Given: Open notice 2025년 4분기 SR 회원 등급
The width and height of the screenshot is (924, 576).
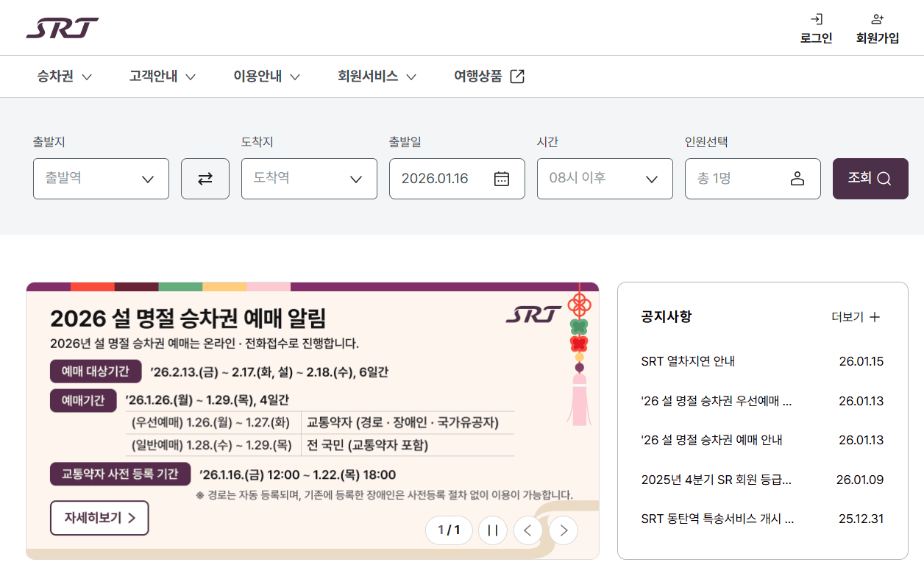Looking at the screenshot, I should [x=717, y=480].
